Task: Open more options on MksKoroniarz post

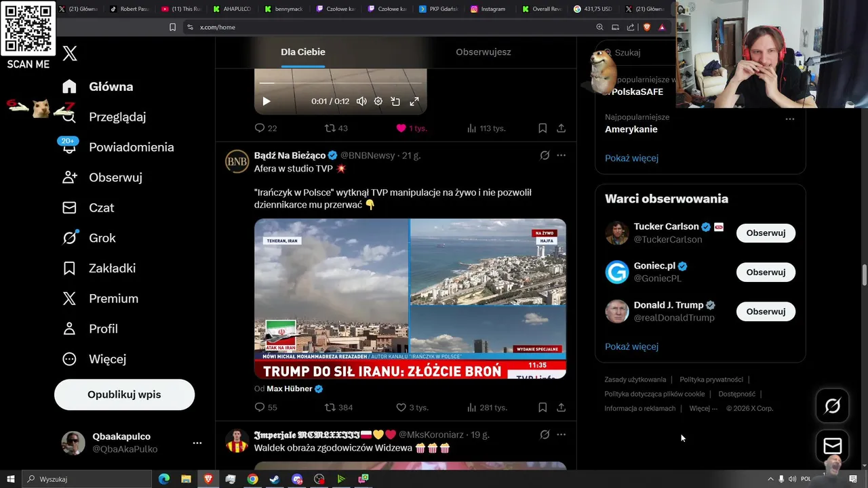Action: pos(561,434)
